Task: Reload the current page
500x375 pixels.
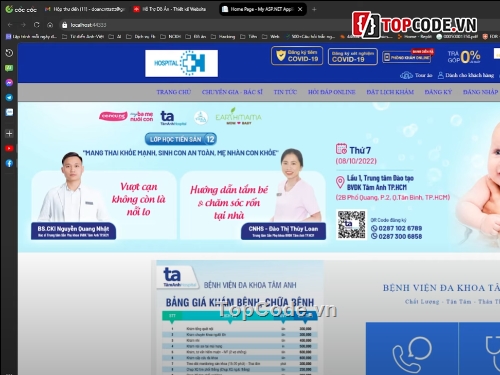Action: coord(37,25)
